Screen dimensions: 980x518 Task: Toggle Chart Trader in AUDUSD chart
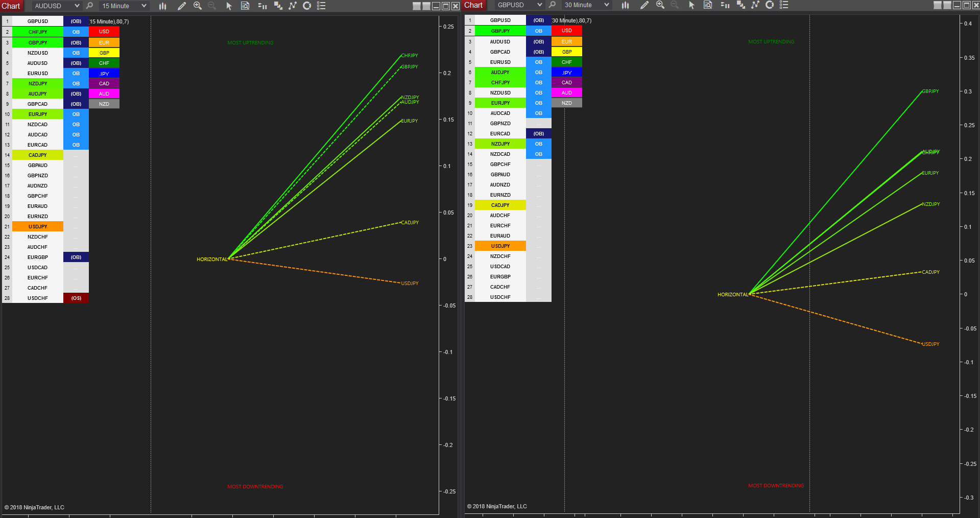[262, 6]
